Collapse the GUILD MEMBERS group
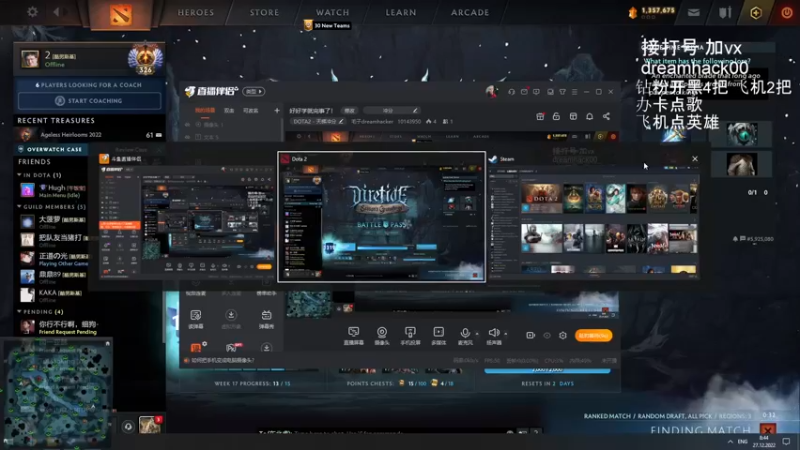Image resolution: width=800 pixels, height=450 pixels. (x=19, y=207)
